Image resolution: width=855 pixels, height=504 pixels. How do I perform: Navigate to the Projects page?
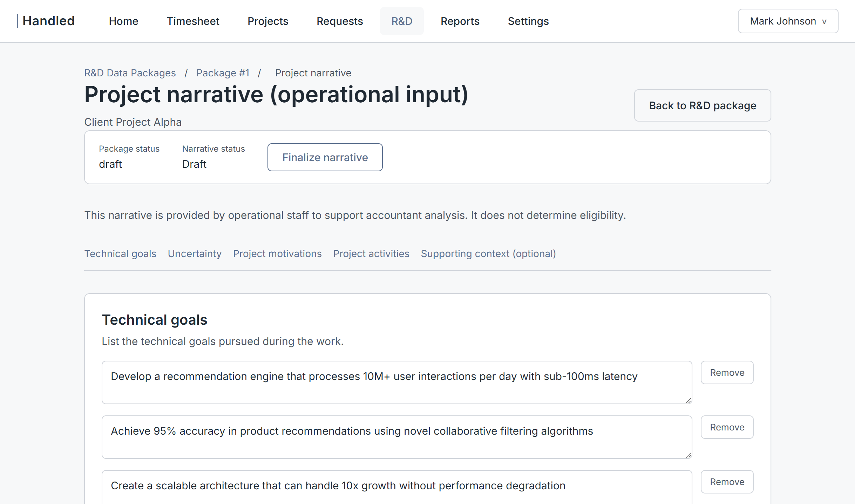click(x=268, y=21)
